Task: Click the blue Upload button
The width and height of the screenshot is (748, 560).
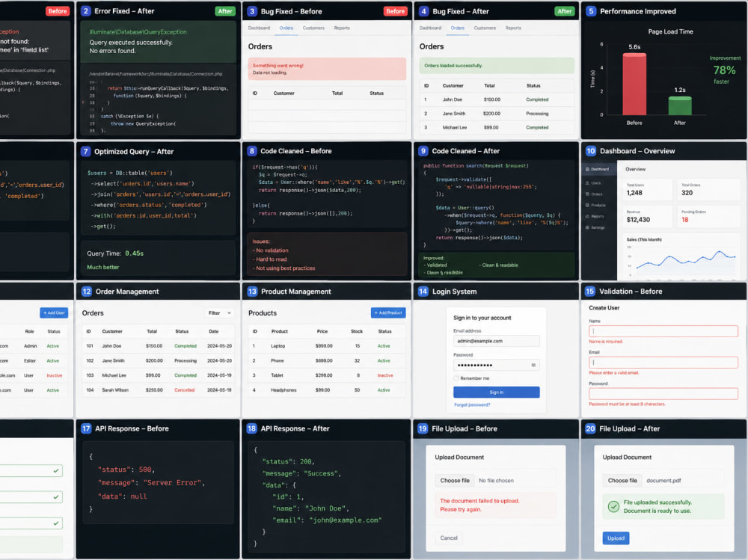Action: click(616, 538)
